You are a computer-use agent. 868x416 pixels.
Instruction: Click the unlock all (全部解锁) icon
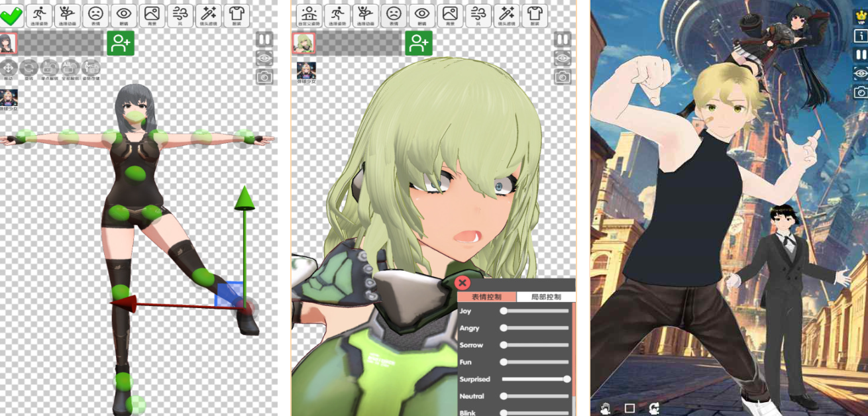[x=70, y=68]
